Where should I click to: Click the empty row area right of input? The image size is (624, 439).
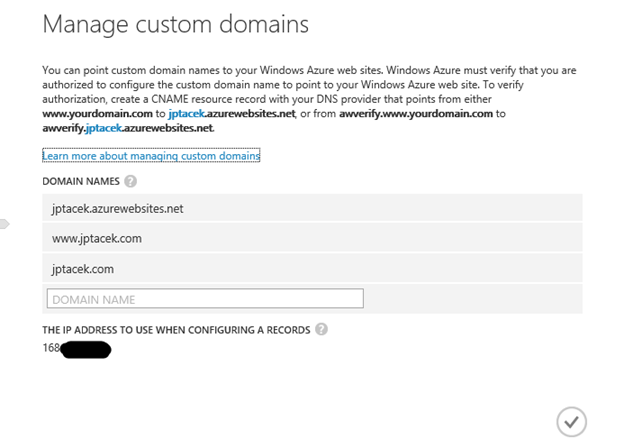(473, 299)
